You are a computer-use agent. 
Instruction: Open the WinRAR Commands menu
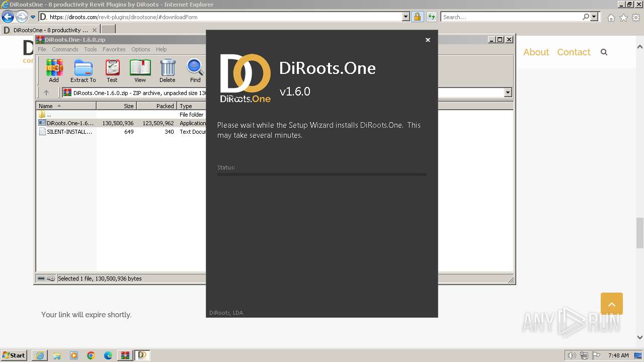pos(65,49)
